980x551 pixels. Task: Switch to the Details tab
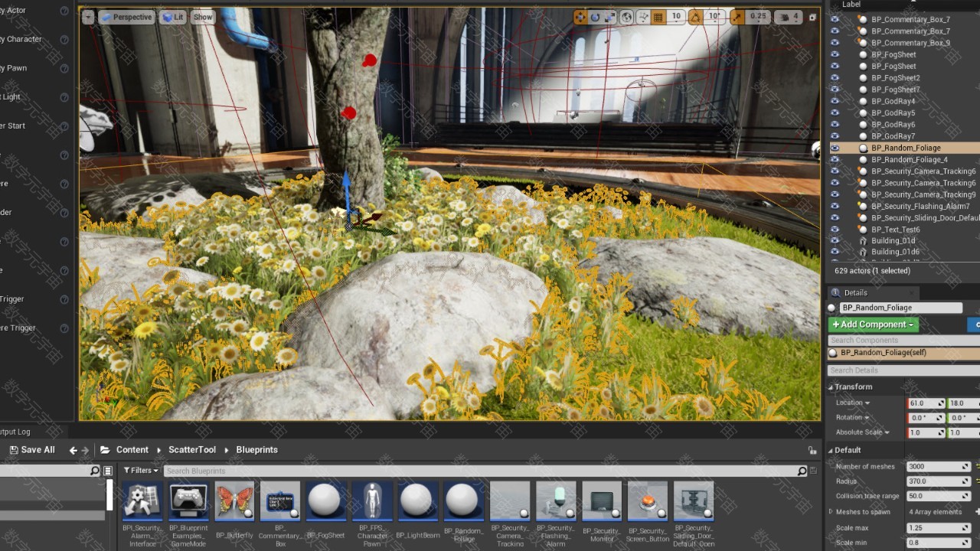coord(855,292)
